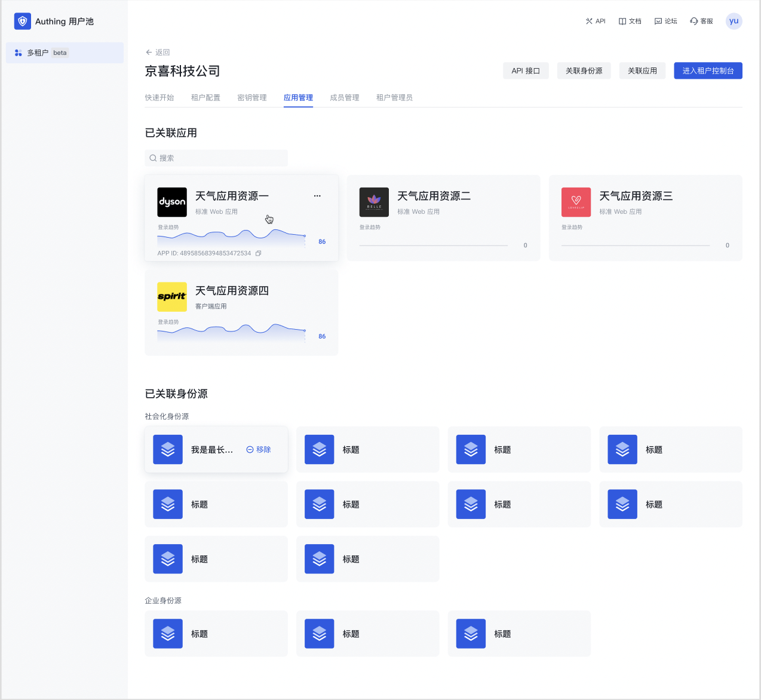Viewport: 761px width, 700px height.
Task: Go back using the 返回 link
Action: click(x=158, y=53)
